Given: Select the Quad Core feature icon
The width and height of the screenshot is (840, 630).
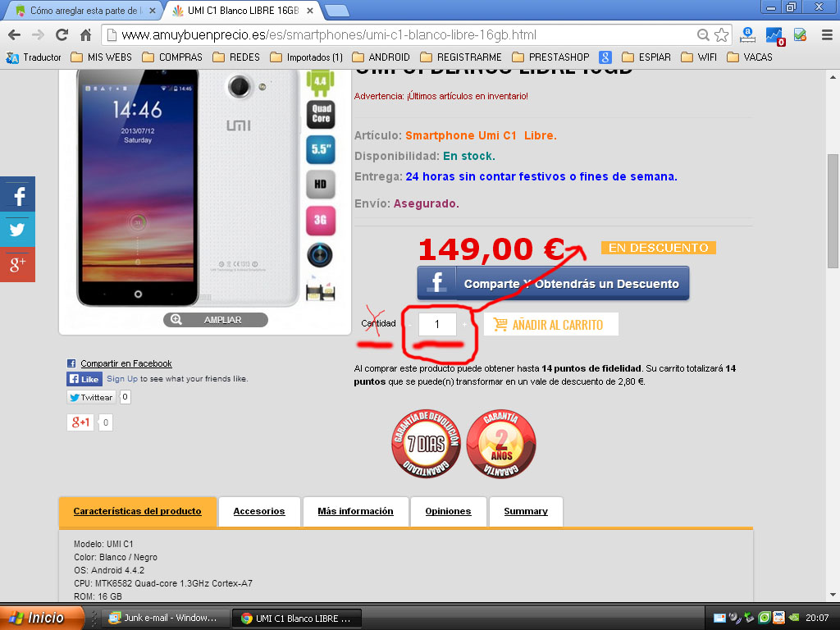Looking at the screenshot, I should pyautogui.click(x=321, y=114).
